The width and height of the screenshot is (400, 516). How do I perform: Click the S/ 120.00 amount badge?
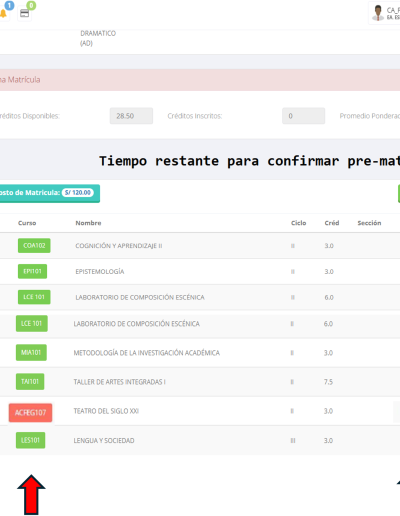[x=78, y=193]
